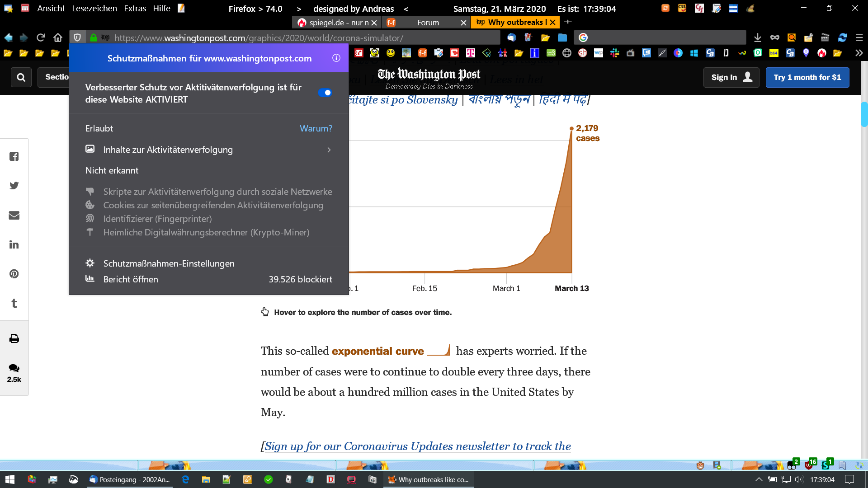This screenshot has height=488, width=868.
Task: Print the article using printer icon
Action: pos(14,338)
